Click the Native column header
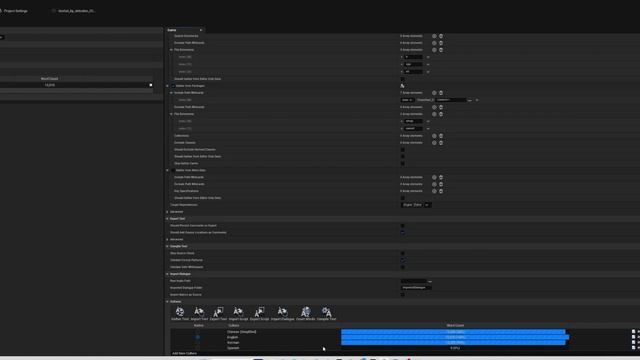640x360 pixels. coord(198,325)
